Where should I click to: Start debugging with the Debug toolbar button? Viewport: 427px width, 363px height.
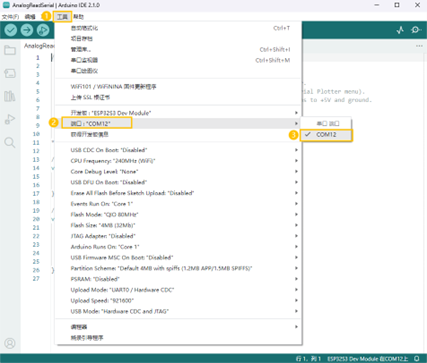(43, 30)
